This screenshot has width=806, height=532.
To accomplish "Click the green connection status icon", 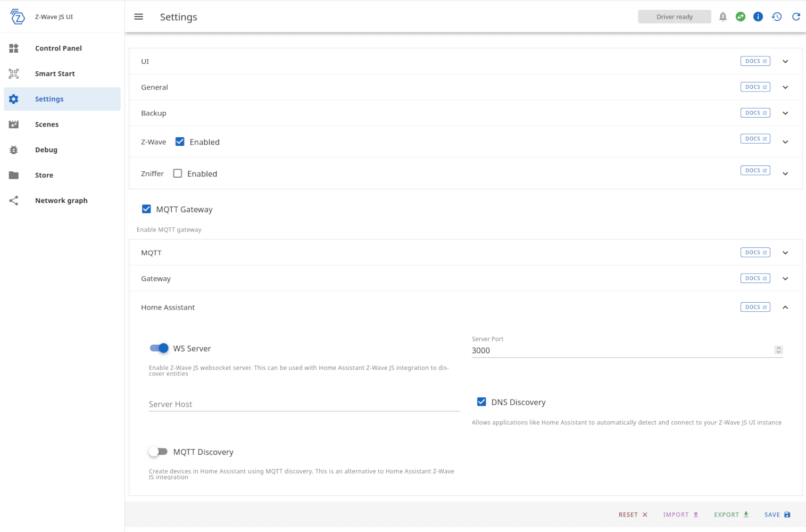I will (x=741, y=17).
